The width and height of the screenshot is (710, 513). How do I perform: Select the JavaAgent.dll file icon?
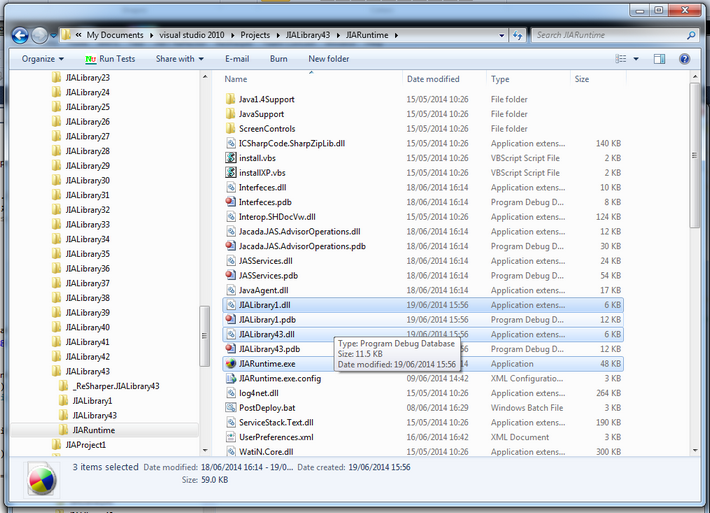(x=231, y=290)
